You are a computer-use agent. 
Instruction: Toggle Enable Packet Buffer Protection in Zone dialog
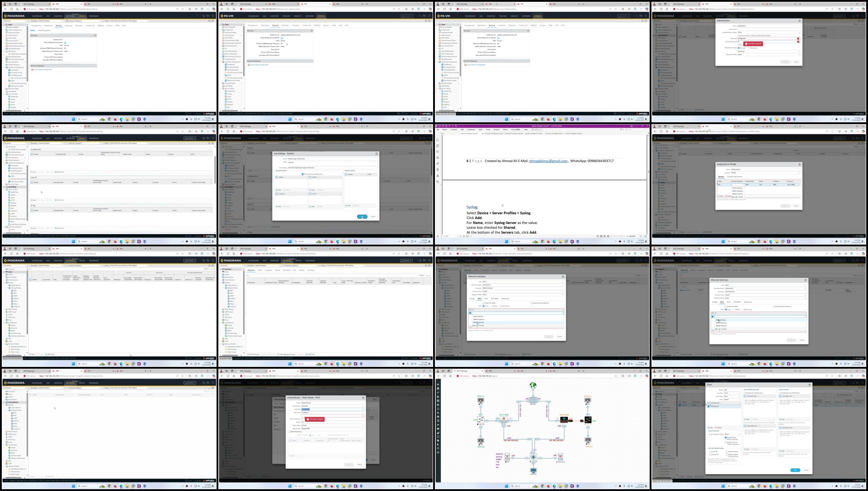726,438
